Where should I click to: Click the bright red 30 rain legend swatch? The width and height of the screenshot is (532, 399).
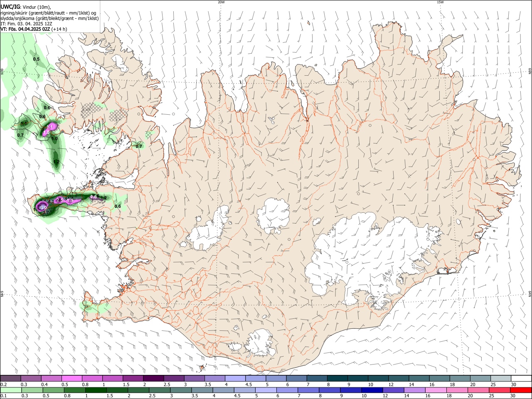(x=521, y=390)
